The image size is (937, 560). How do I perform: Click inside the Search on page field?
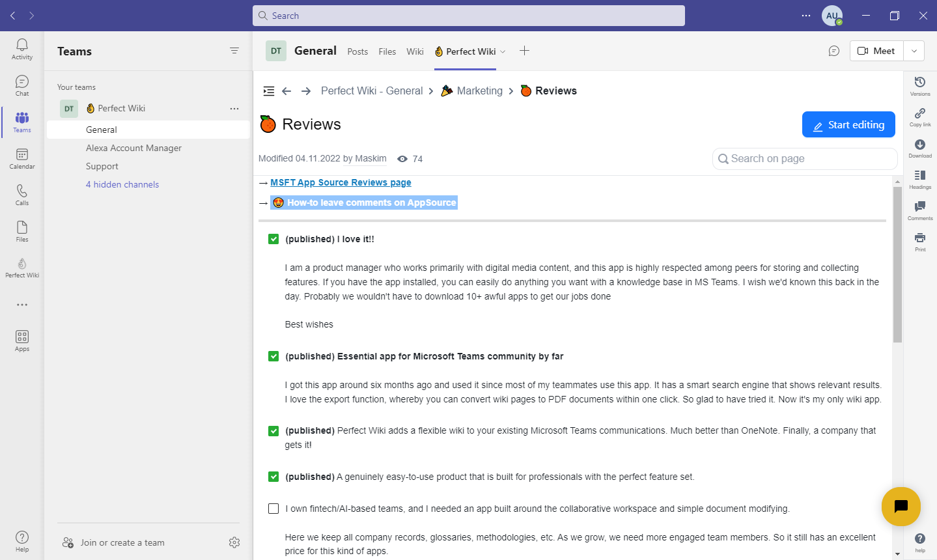pos(804,158)
